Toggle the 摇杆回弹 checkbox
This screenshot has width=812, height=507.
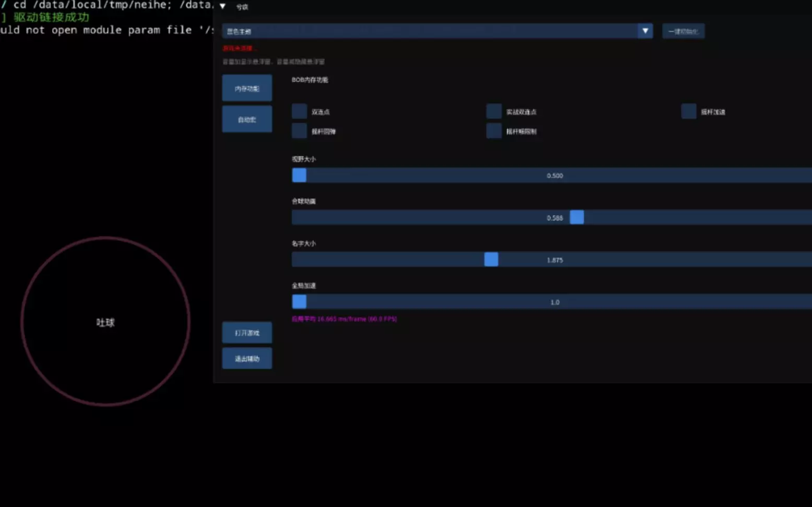pyautogui.click(x=299, y=131)
